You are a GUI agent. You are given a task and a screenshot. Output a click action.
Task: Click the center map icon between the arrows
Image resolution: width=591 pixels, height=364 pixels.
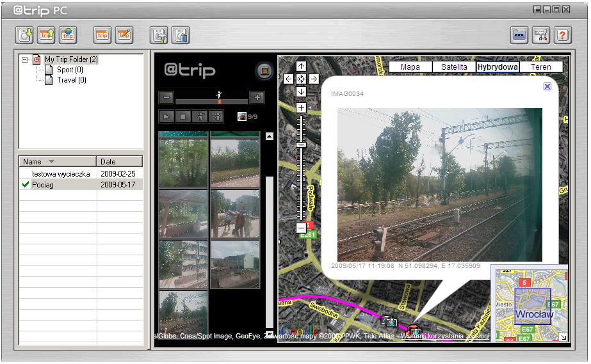pos(301,79)
